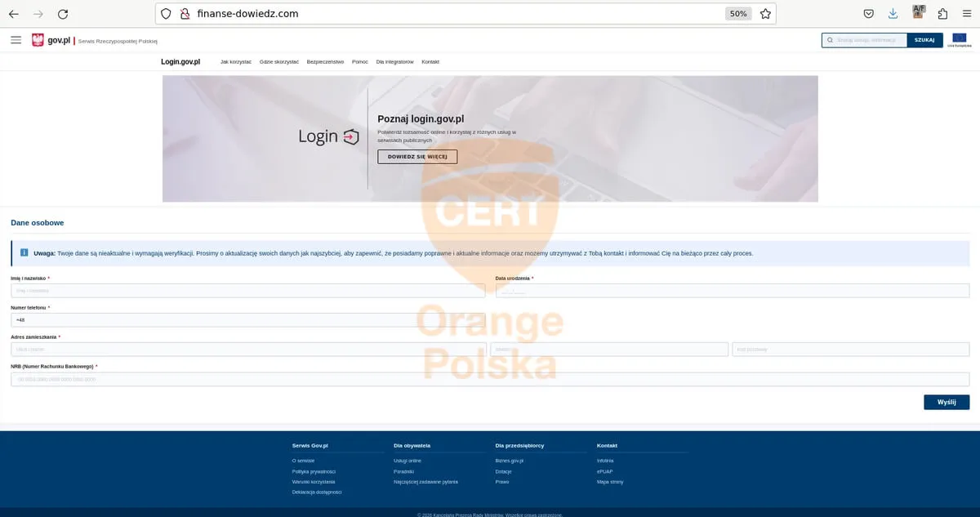Click the European Union flag logo
The width and height of the screenshot is (980, 517).
click(x=959, y=39)
